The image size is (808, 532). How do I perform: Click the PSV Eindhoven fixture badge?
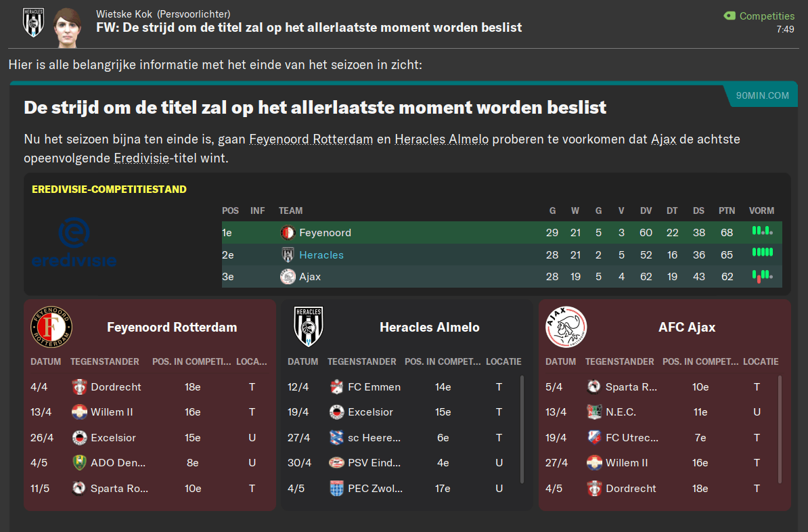(x=336, y=463)
